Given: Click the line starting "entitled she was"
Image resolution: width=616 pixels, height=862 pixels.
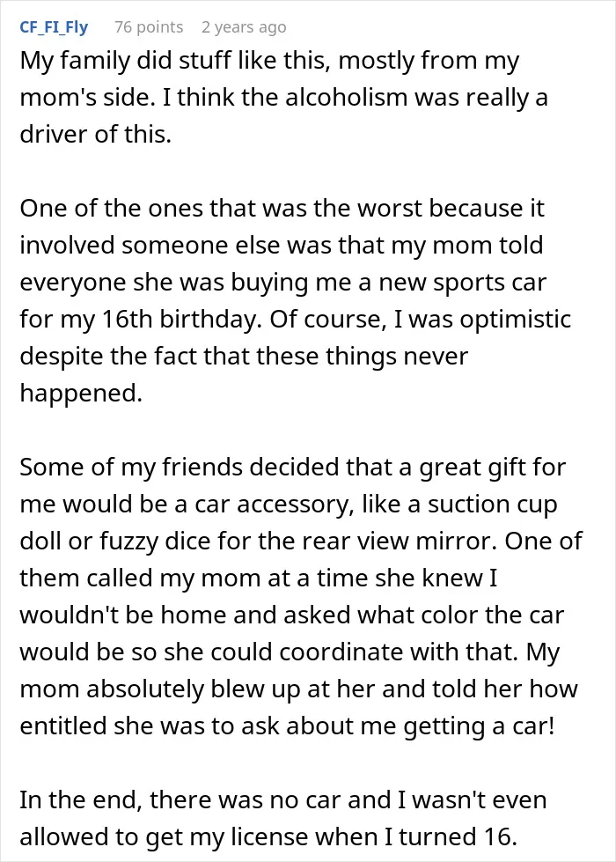Looking at the screenshot, I should click(288, 726).
